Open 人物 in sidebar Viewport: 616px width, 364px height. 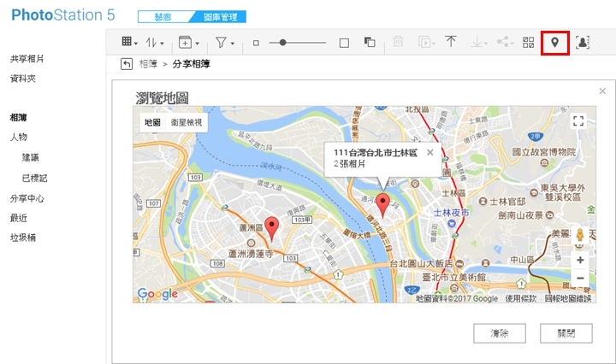[x=19, y=137]
